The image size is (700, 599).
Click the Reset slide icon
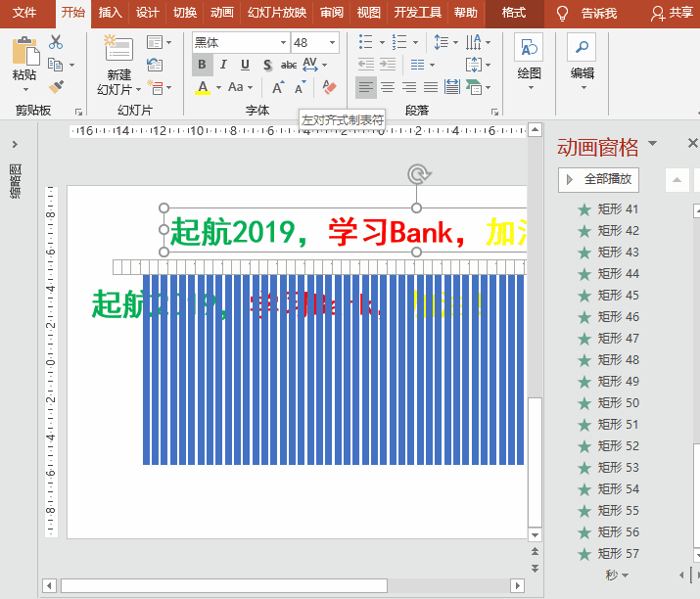pos(155,65)
